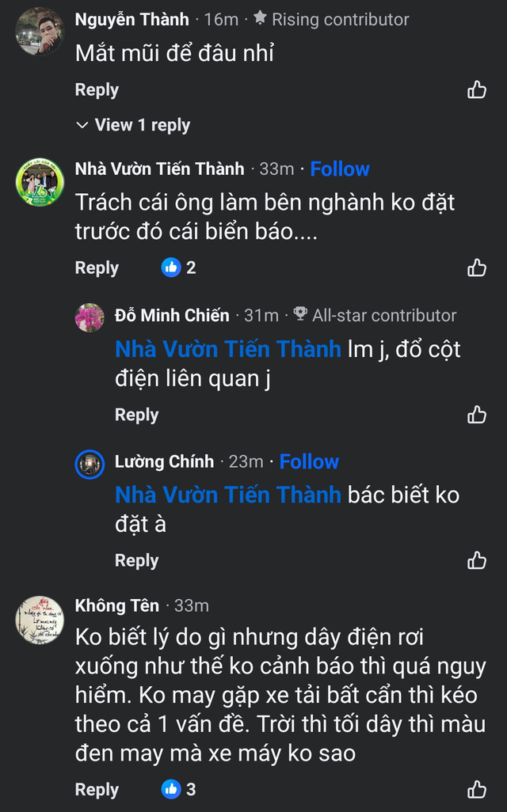Open Nhà Vườn Tiến Thành mention in Đỗ Minh Chiến's reply
507x812 pixels.
228,349
